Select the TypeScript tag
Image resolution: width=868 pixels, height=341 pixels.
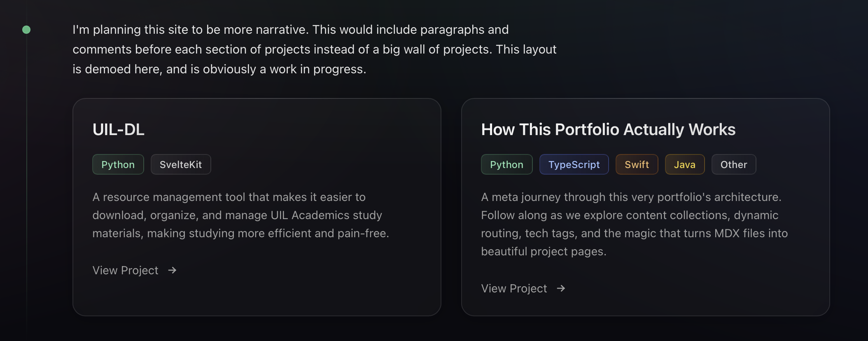pos(574,164)
